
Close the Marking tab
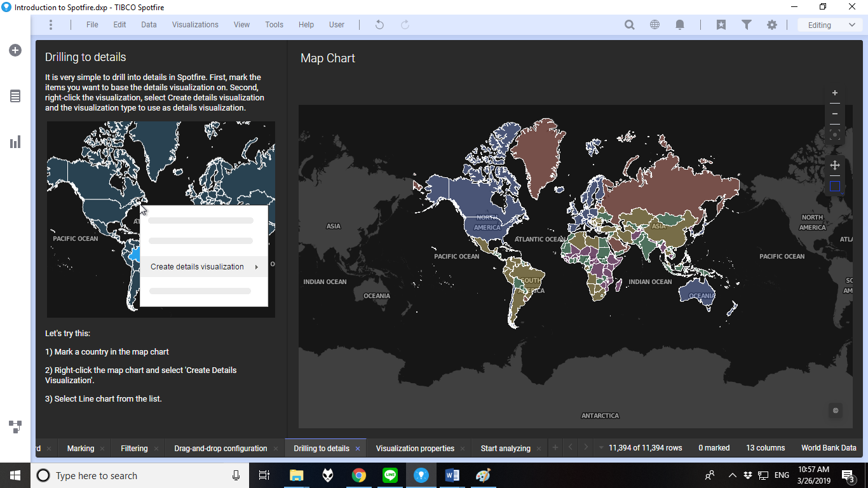tap(102, 449)
